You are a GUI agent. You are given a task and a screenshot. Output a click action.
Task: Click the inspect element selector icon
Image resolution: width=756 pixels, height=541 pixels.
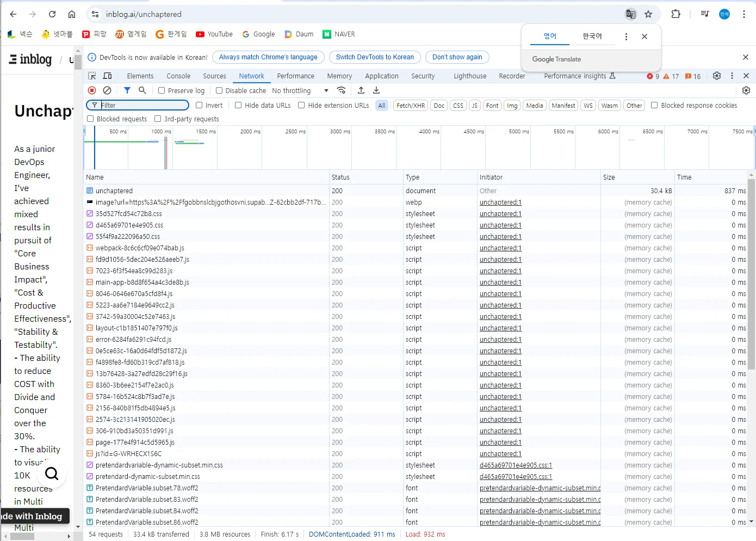pos(92,76)
